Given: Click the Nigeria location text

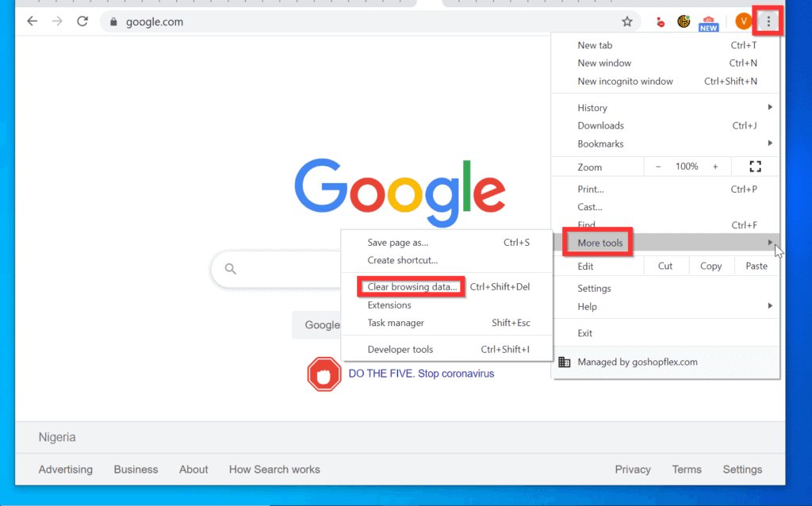Looking at the screenshot, I should pos(57,437).
